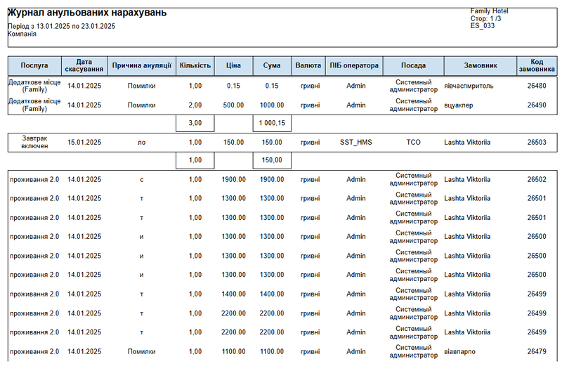Click the "Кількість" column header
Screen dimensions: 562x392
(195, 66)
